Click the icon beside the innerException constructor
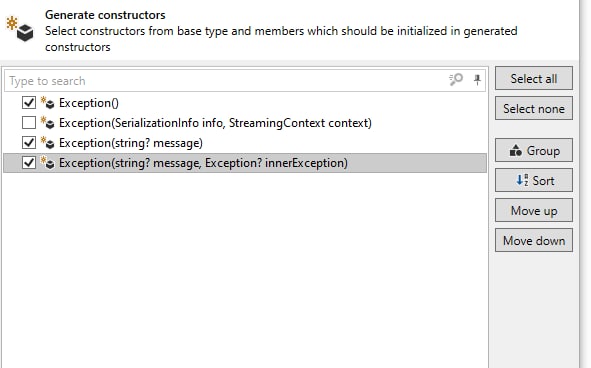The height and width of the screenshot is (368, 591). point(47,163)
